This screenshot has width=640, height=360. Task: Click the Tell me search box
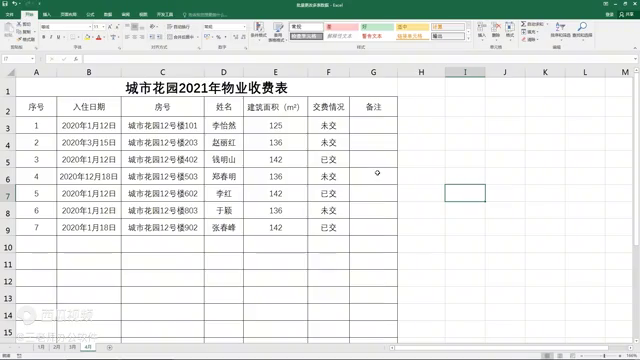[205, 15]
